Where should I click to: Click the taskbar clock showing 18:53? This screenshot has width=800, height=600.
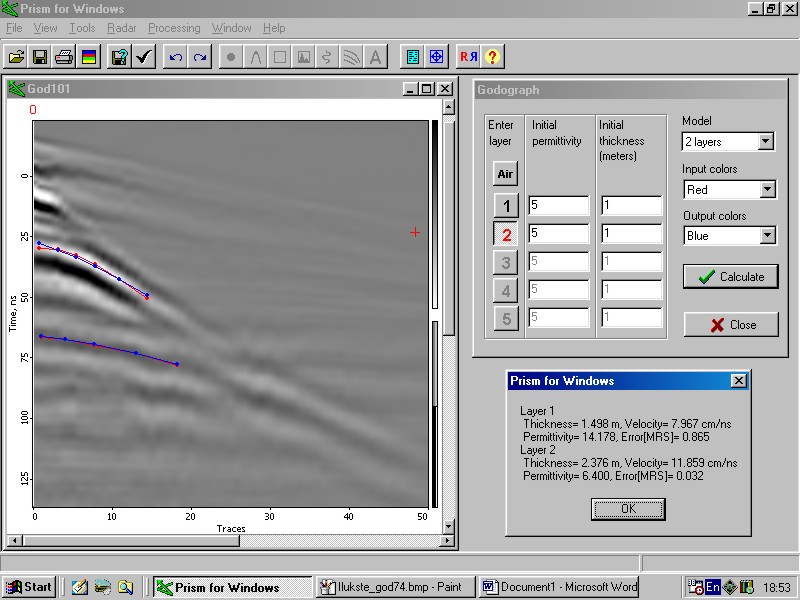click(x=777, y=588)
